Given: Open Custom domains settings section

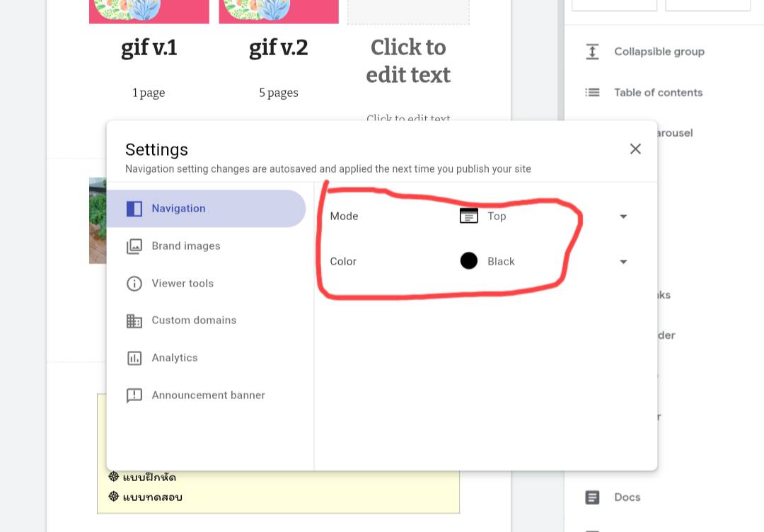Looking at the screenshot, I should 194,320.
